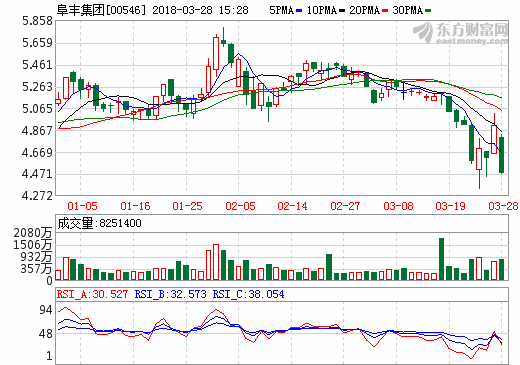Click the black 10PMA legend swatch
The height and width of the screenshot is (365, 520).
click(342, 11)
